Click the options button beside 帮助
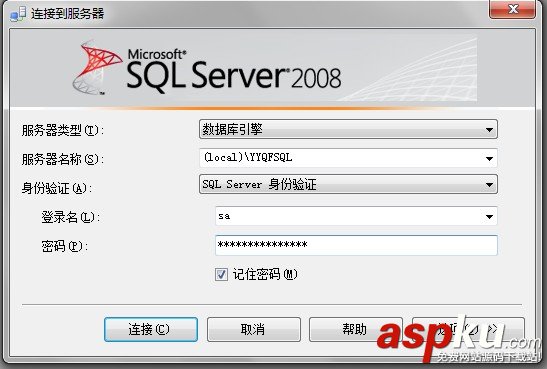 pyautogui.click(x=468, y=329)
